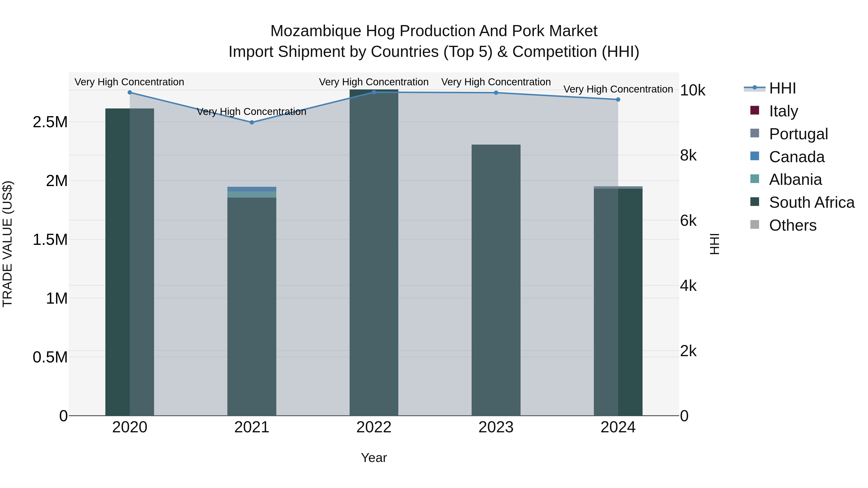This screenshot has width=868, height=488.
Task: Click the 2M left axis tick label
Action: [x=57, y=181]
